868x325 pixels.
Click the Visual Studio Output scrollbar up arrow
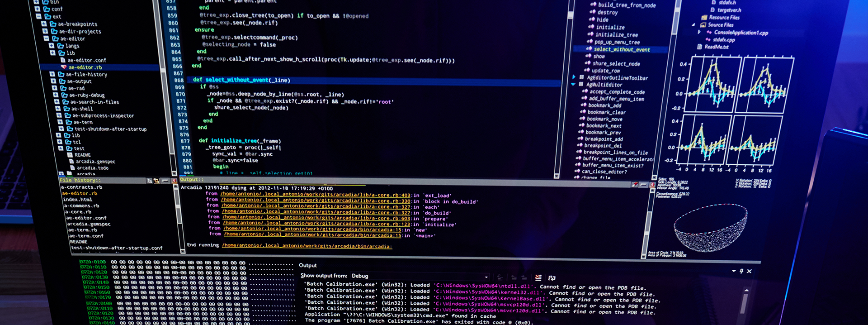[x=746, y=290]
